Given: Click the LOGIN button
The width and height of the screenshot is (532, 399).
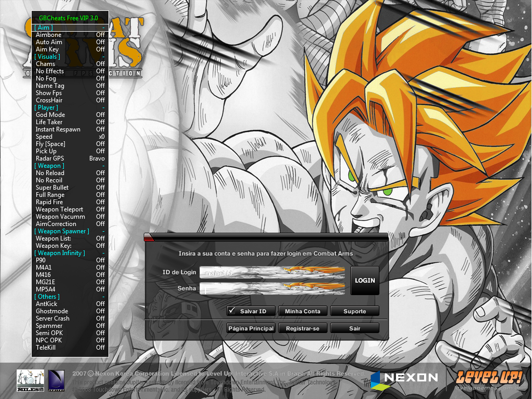Looking at the screenshot, I should pyautogui.click(x=365, y=281).
